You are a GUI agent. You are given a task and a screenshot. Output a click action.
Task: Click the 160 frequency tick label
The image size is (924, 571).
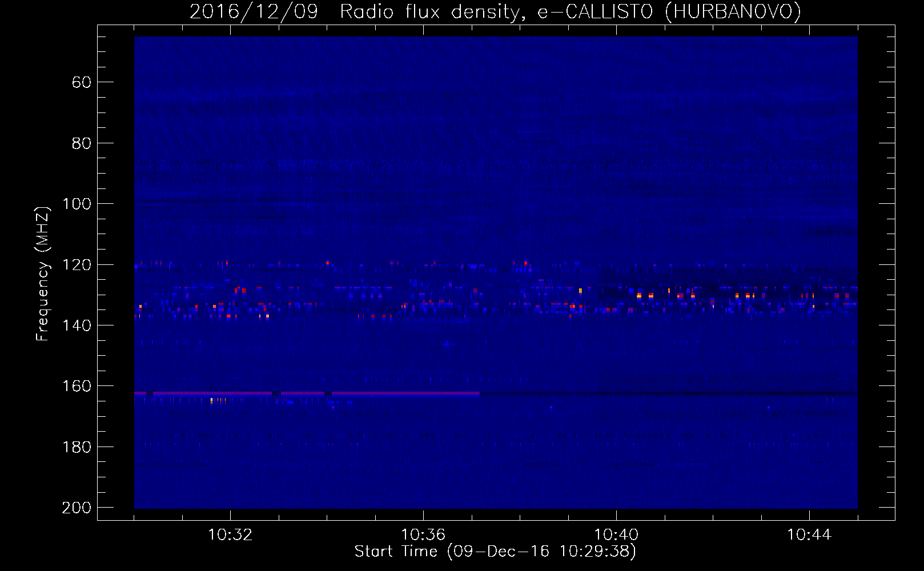[77, 387]
